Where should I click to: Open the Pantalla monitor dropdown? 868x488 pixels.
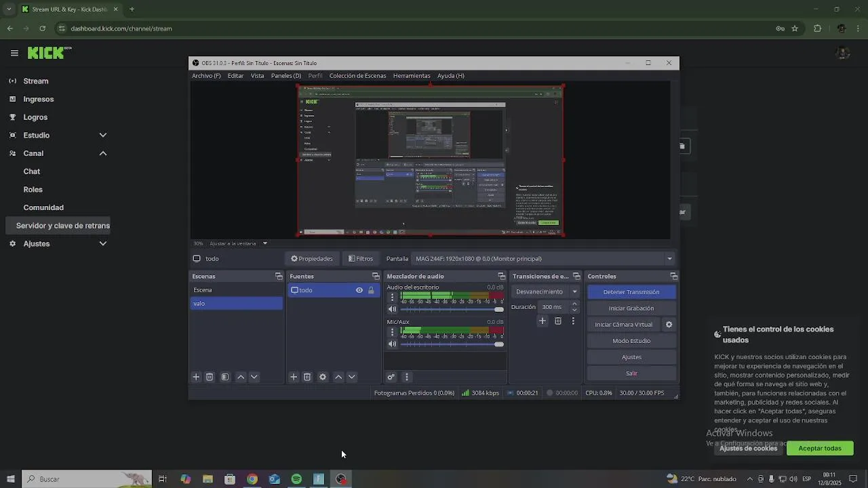544,258
